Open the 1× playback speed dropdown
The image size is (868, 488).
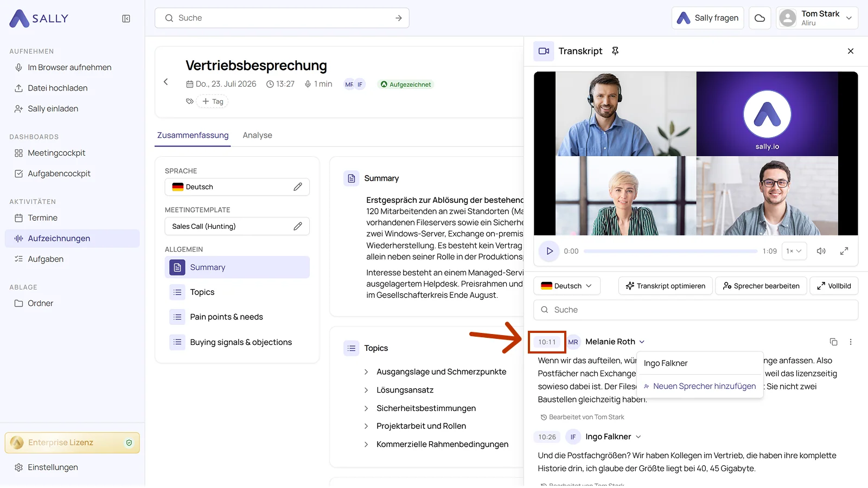(794, 251)
